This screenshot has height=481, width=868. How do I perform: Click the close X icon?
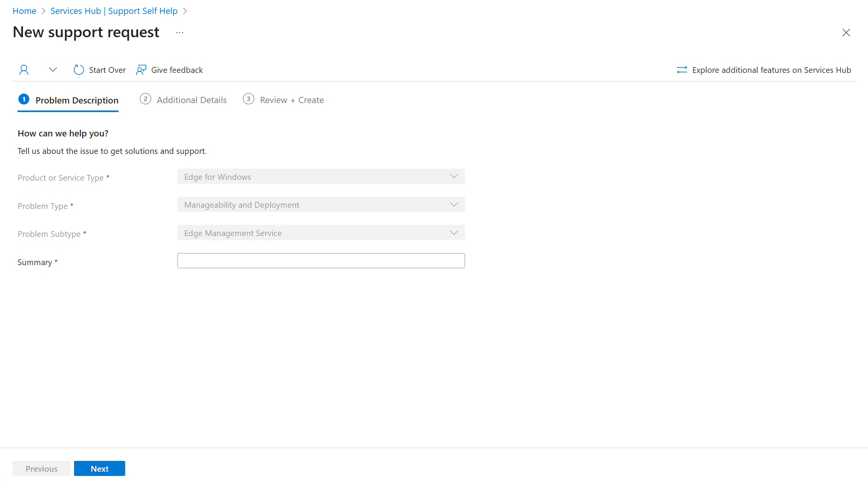click(847, 32)
